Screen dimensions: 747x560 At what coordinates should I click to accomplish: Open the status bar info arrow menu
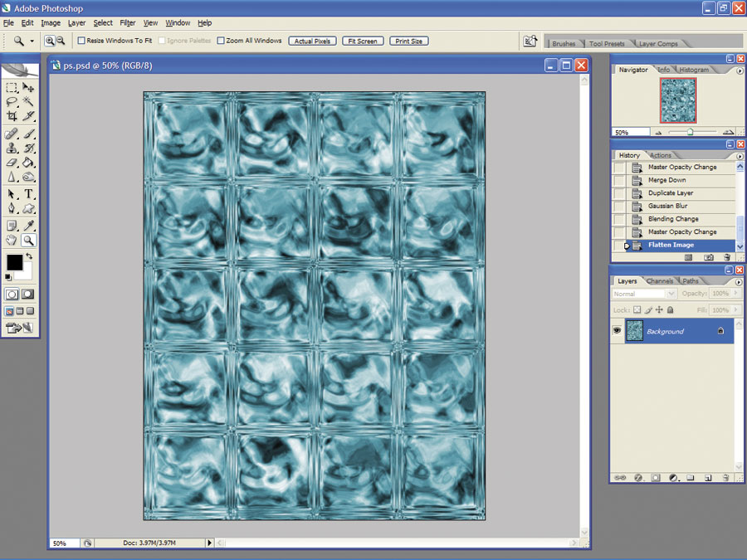pos(209,543)
